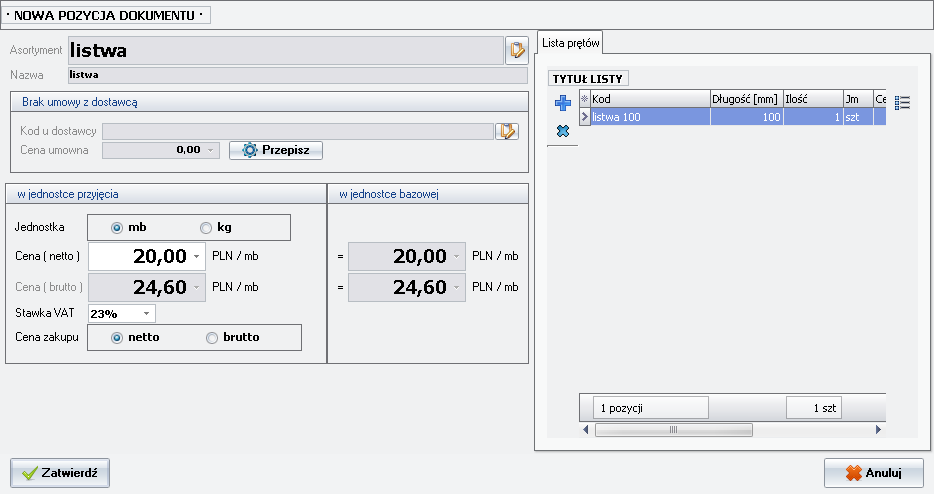Click the Kod u dostawcy browse icon

[x=508, y=130]
